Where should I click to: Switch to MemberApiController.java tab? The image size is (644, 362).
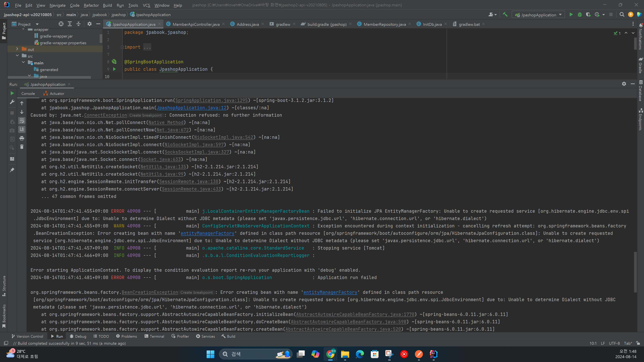pyautogui.click(x=196, y=24)
